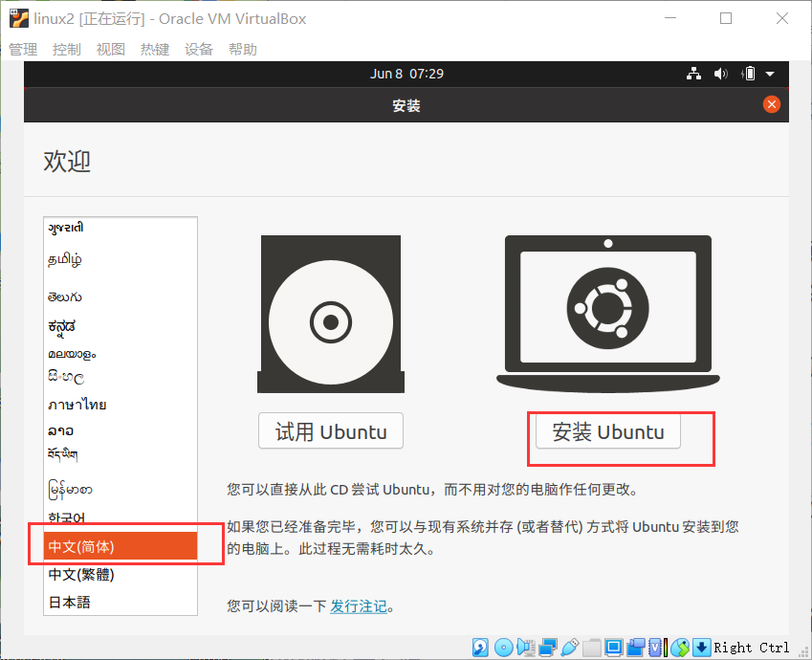This screenshot has width=812, height=660.
Task: Click the display monitor icon in status bar
Action: tap(614, 648)
